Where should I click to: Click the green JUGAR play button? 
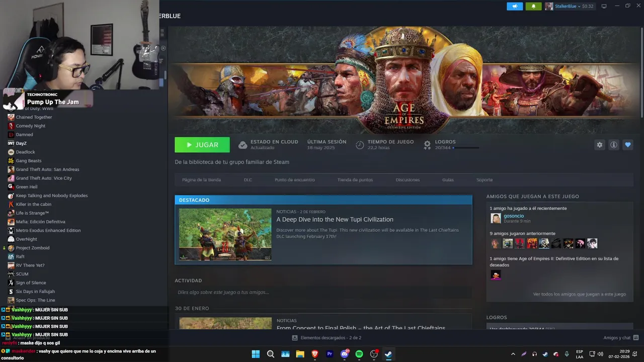(202, 145)
